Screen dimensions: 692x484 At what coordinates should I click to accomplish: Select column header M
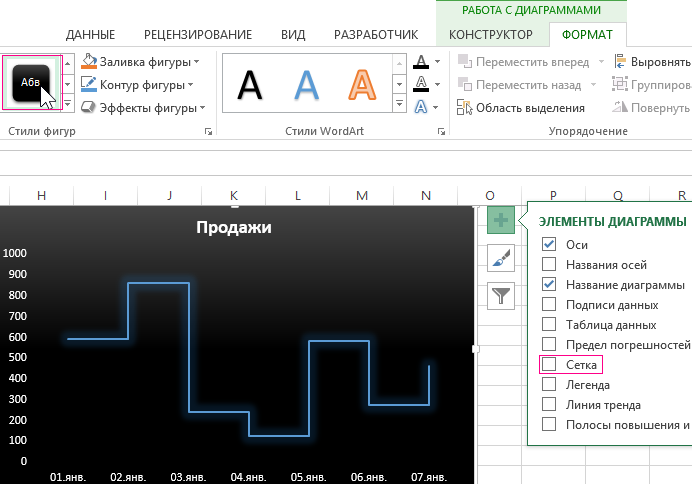362,195
